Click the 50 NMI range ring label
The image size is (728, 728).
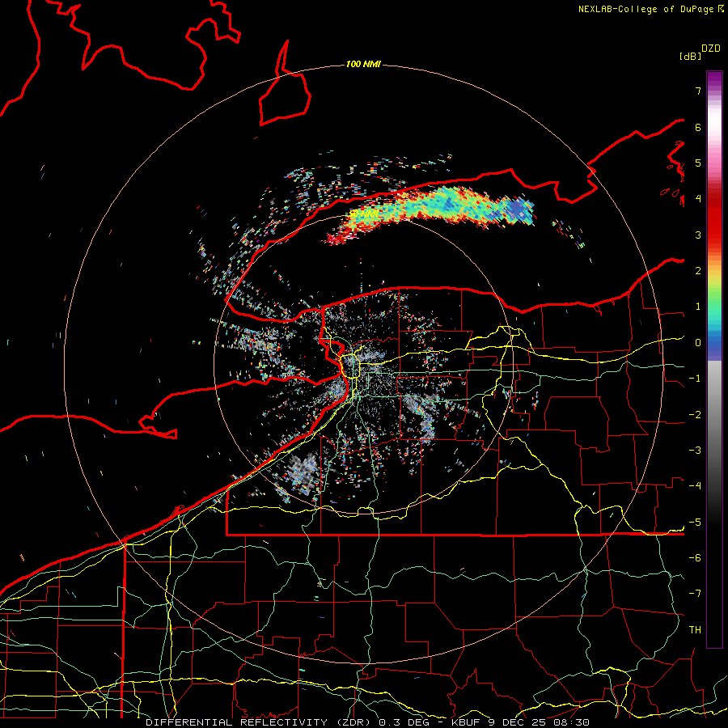[x=365, y=214]
